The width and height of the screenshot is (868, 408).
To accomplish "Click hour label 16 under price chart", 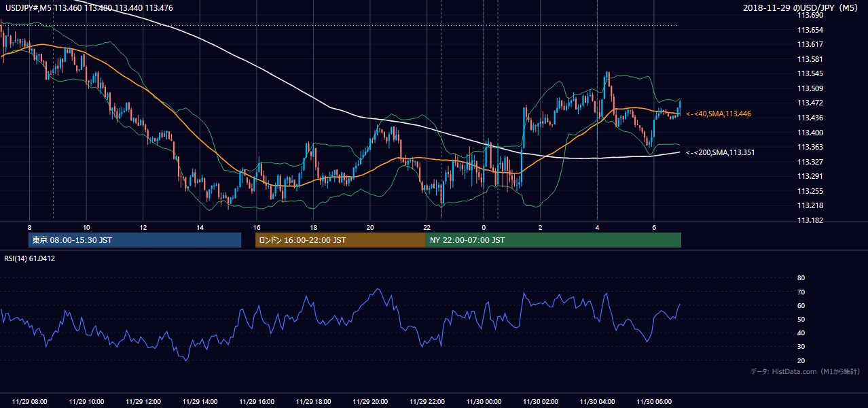I will click(x=257, y=226).
